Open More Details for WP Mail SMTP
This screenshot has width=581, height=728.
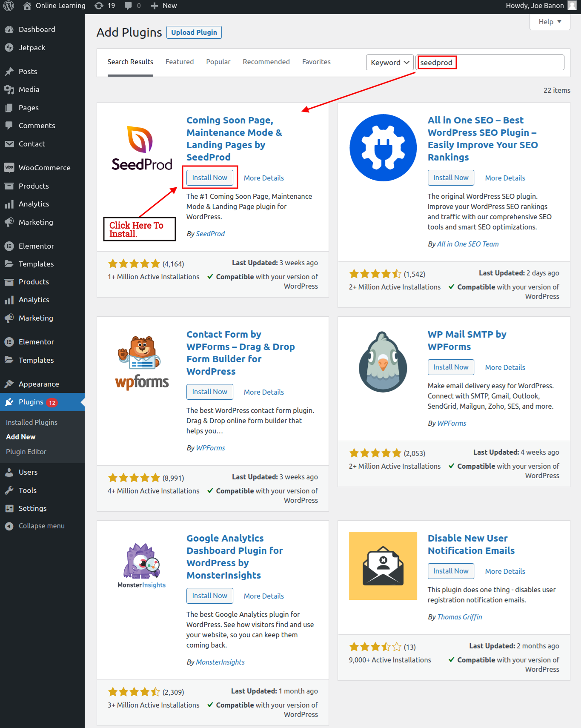(x=505, y=367)
